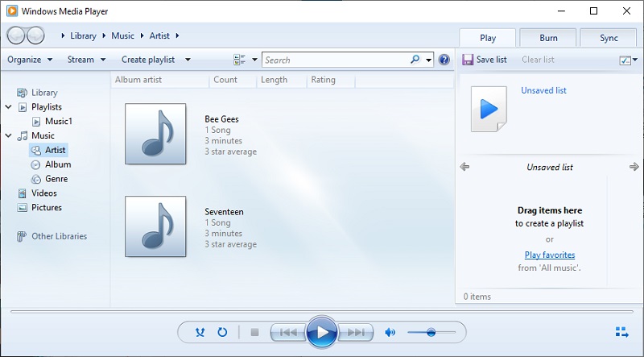
Task: Click Library in the breadcrumb path
Action: (83, 35)
